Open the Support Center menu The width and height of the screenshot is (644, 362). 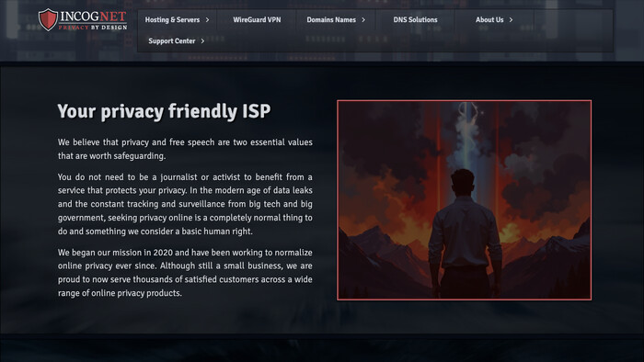(172, 41)
